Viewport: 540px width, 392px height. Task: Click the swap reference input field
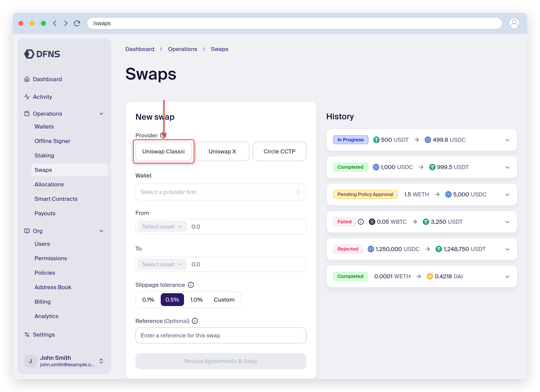click(221, 335)
